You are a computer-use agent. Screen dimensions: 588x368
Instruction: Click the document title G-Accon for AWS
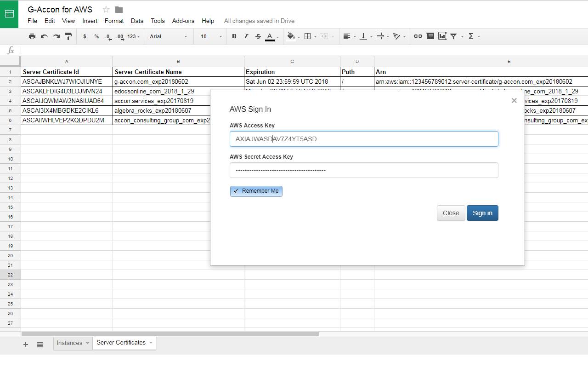(x=60, y=9)
